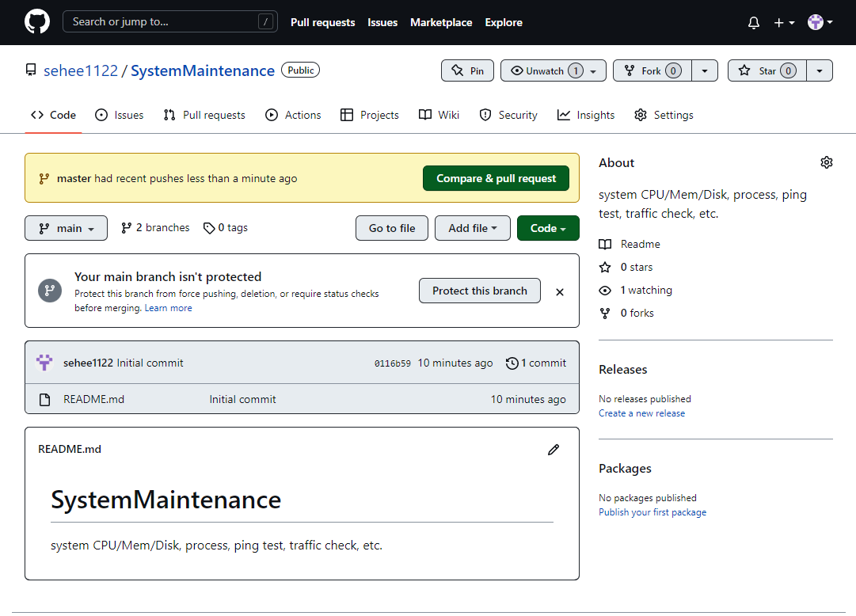Viewport: 856px width, 616px height.
Task: Switch to the Insights tab
Action: pyautogui.click(x=586, y=115)
